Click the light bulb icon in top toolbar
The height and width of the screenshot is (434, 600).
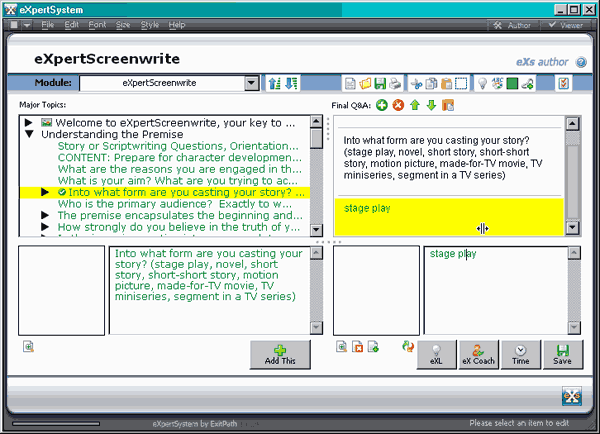[483, 83]
